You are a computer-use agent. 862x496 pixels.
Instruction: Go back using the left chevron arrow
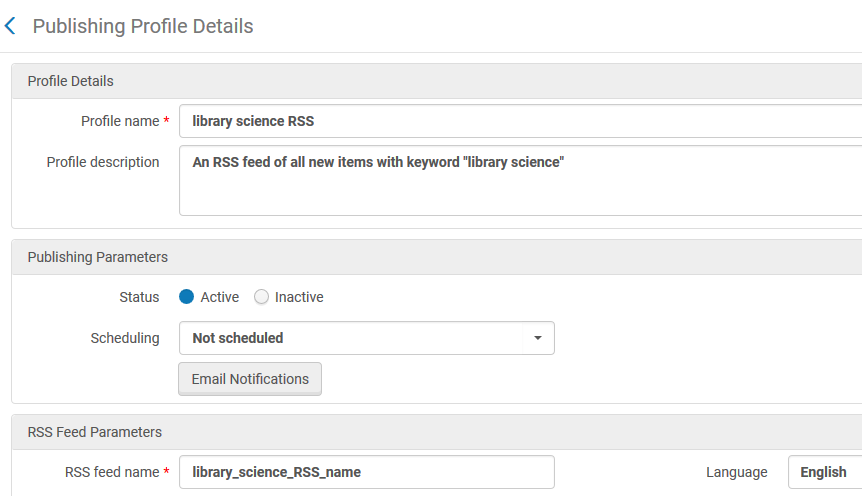click(x=11, y=26)
